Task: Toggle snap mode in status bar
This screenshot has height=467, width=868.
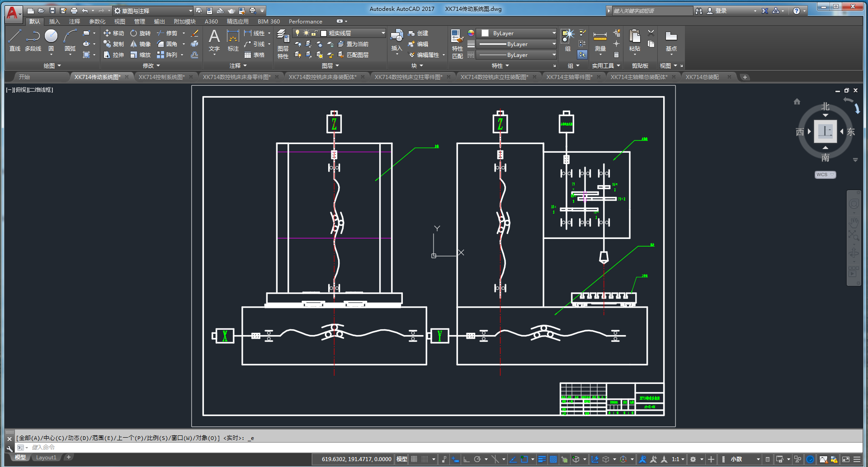Action: 425,459
